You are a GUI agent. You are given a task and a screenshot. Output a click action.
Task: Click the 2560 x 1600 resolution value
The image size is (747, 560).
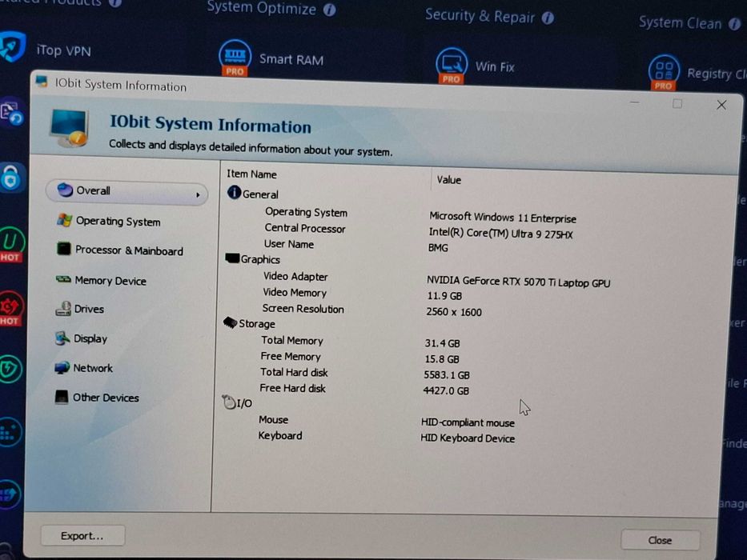point(453,312)
